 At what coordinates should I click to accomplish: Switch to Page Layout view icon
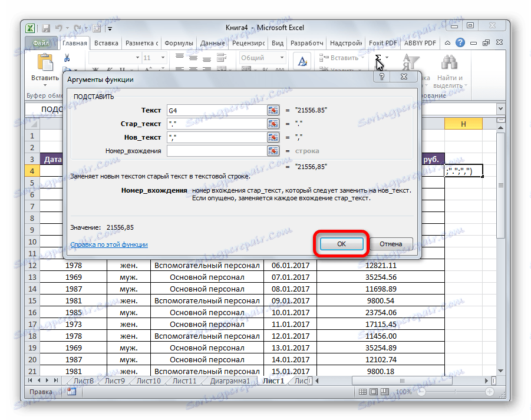(374, 392)
